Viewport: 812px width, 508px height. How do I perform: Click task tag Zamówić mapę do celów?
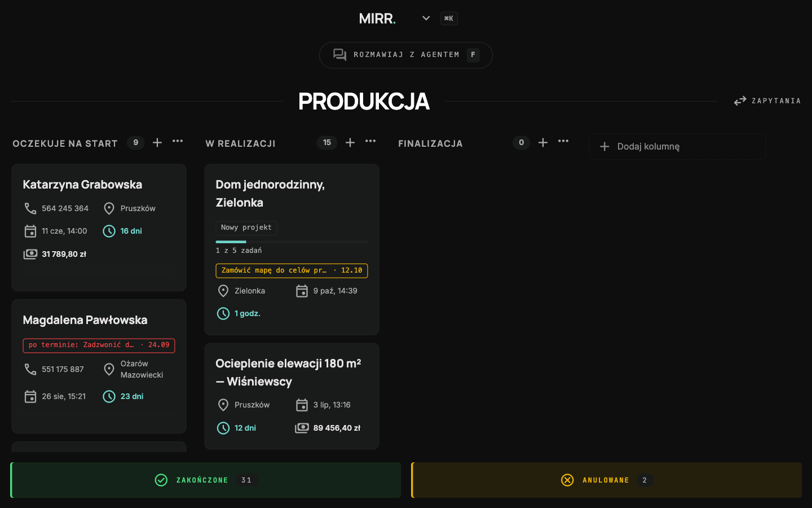[x=292, y=271]
